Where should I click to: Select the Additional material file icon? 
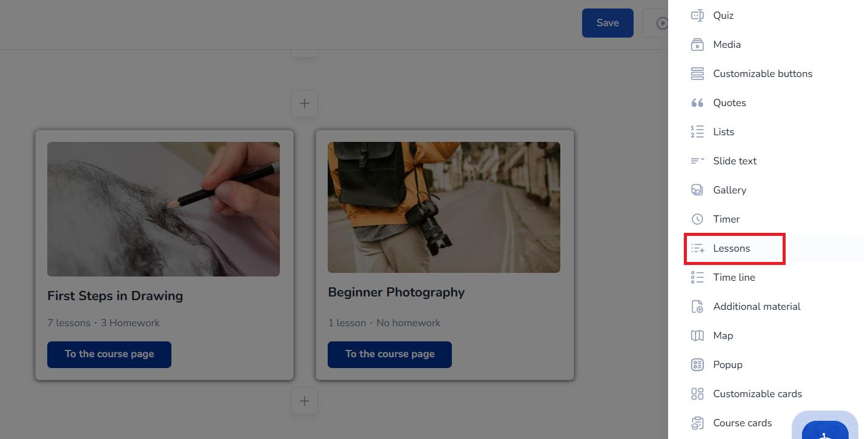tap(697, 307)
